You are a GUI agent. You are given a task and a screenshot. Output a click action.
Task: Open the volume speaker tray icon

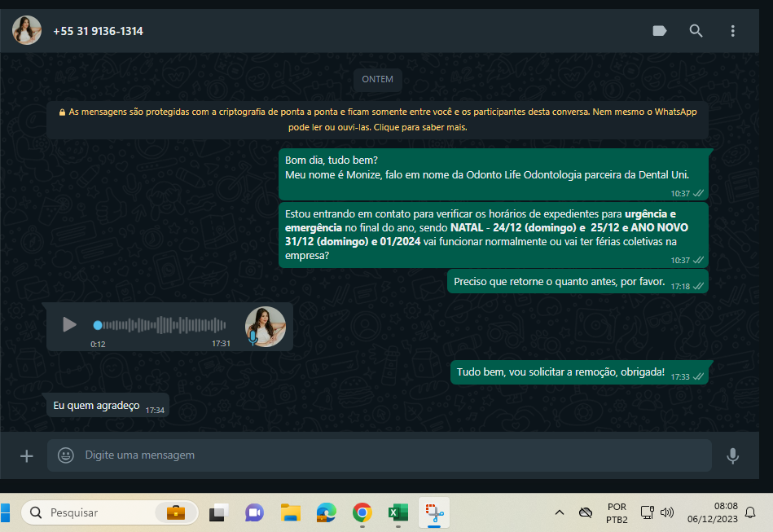pyautogui.click(x=667, y=512)
